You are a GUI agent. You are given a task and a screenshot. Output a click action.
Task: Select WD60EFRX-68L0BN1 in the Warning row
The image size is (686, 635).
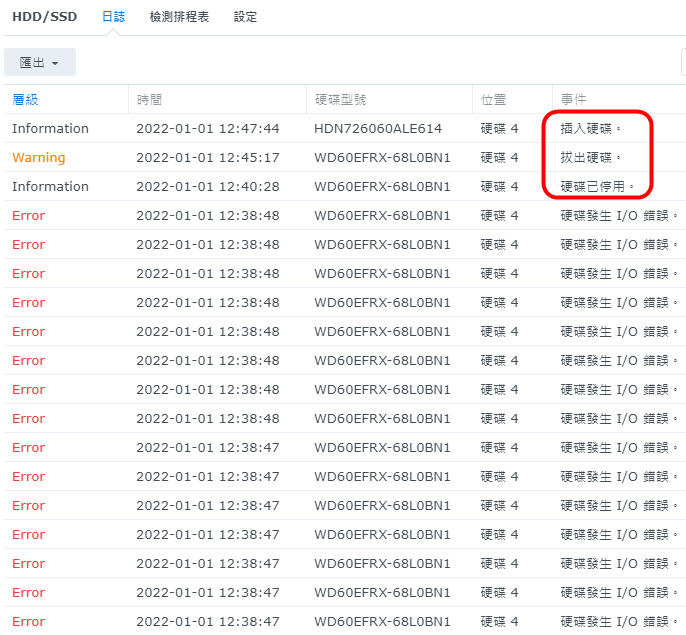382,158
